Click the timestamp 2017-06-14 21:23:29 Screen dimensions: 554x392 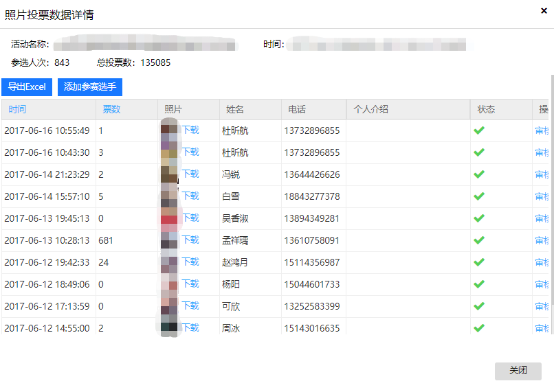click(47, 174)
